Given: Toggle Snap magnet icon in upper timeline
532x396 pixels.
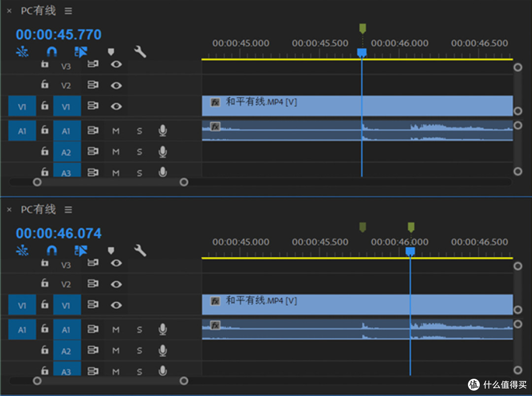Looking at the screenshot, I should [x=52, y=52].
